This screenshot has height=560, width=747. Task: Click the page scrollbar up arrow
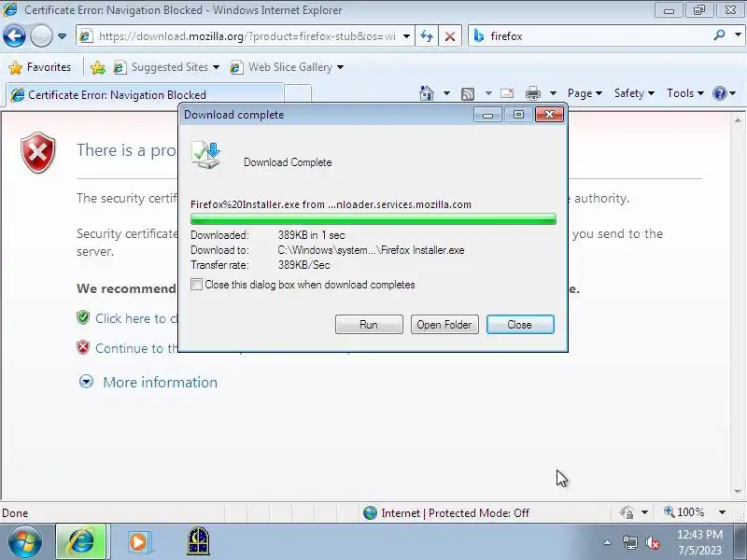point(738,120)
